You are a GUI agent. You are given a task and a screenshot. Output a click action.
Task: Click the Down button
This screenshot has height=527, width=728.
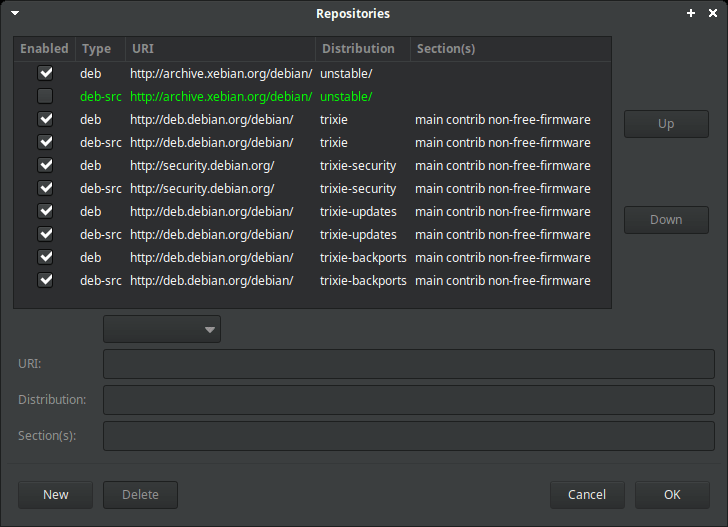coord(666,220)
